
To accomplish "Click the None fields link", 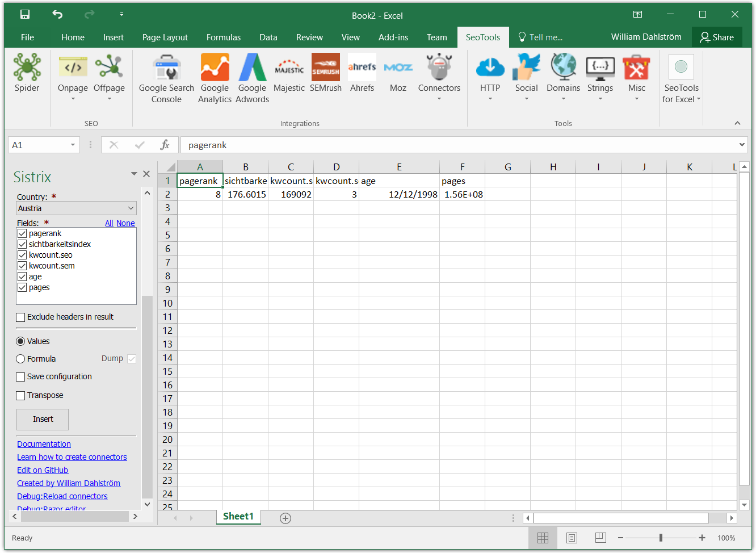I will point(125,223).
